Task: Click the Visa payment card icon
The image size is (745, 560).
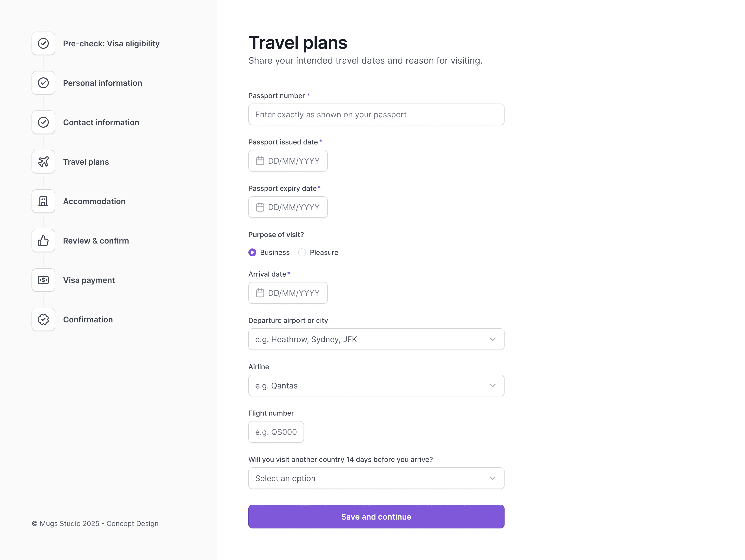Action: pos(43,280)
